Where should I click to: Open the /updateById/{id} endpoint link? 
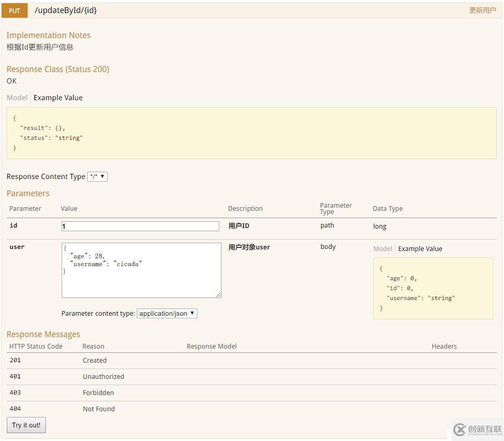click(66, 10)
